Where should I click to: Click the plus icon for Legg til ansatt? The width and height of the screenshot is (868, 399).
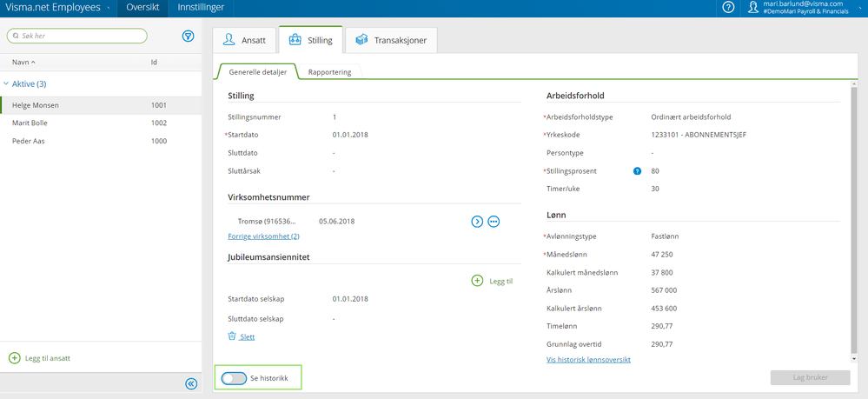15,358
